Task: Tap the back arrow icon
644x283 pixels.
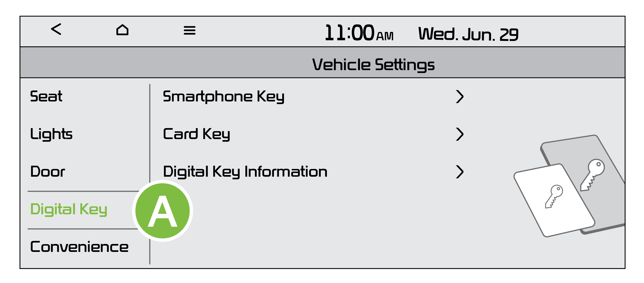Action: click(56, 29)
